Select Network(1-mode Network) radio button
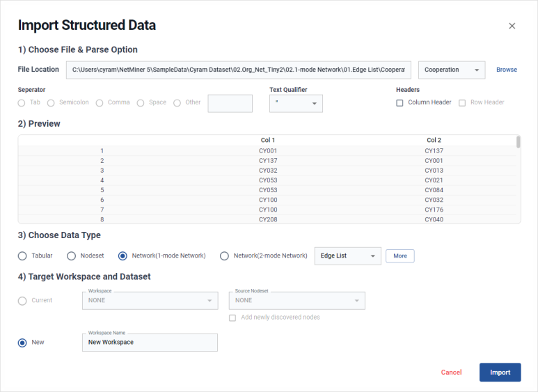Image resolution: width=538 pixels, height=392 pixels. [x=123, y=256]
